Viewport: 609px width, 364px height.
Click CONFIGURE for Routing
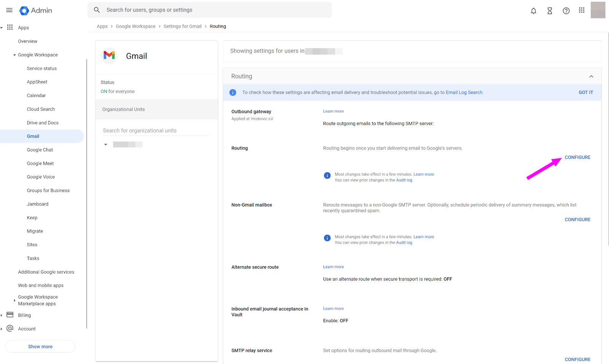pos(577,157)
